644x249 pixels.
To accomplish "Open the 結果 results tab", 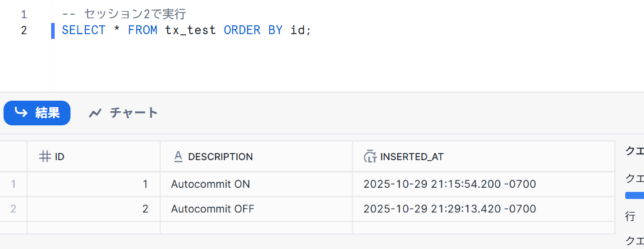I will [37, 113].
